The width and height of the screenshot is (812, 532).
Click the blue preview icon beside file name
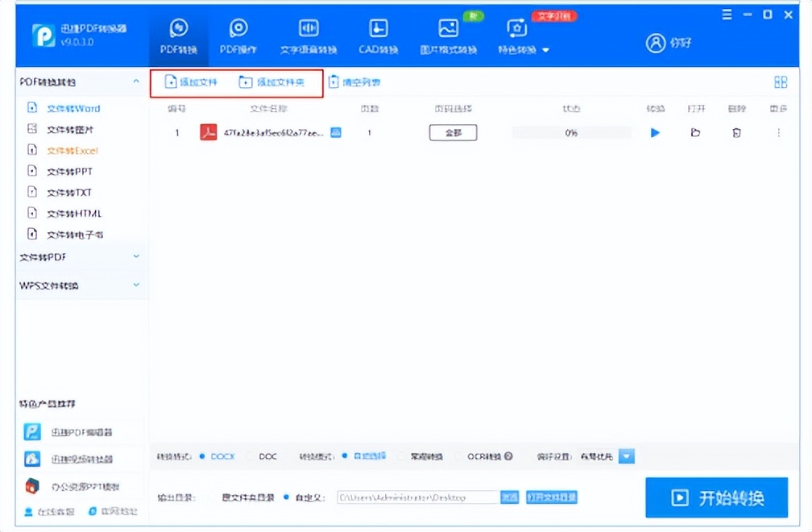[336, 133]
